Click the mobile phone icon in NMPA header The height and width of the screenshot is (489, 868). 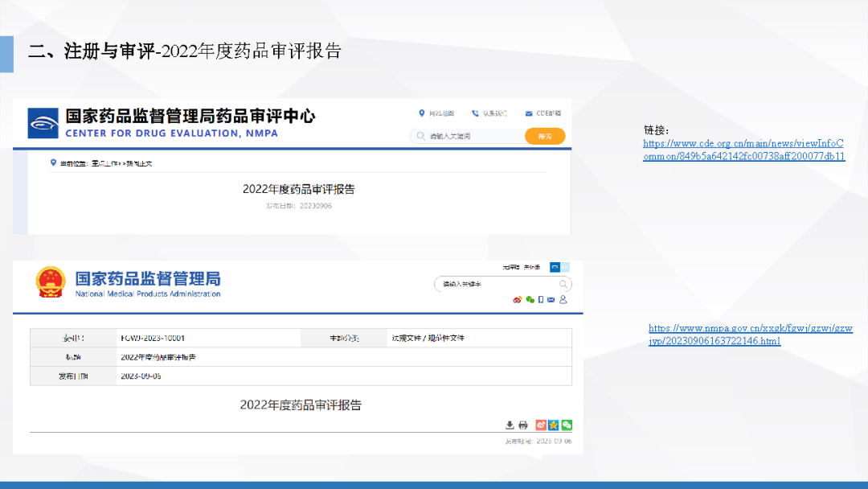click(541, 300)
